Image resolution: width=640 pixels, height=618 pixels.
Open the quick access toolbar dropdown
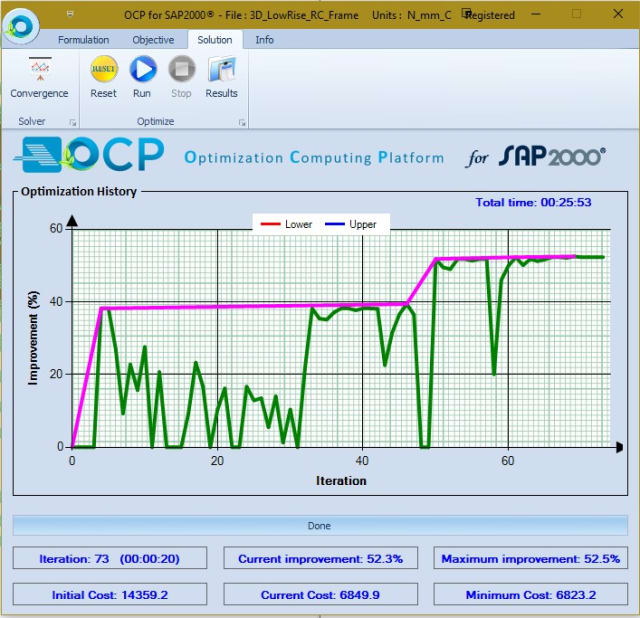coord(70,14)
